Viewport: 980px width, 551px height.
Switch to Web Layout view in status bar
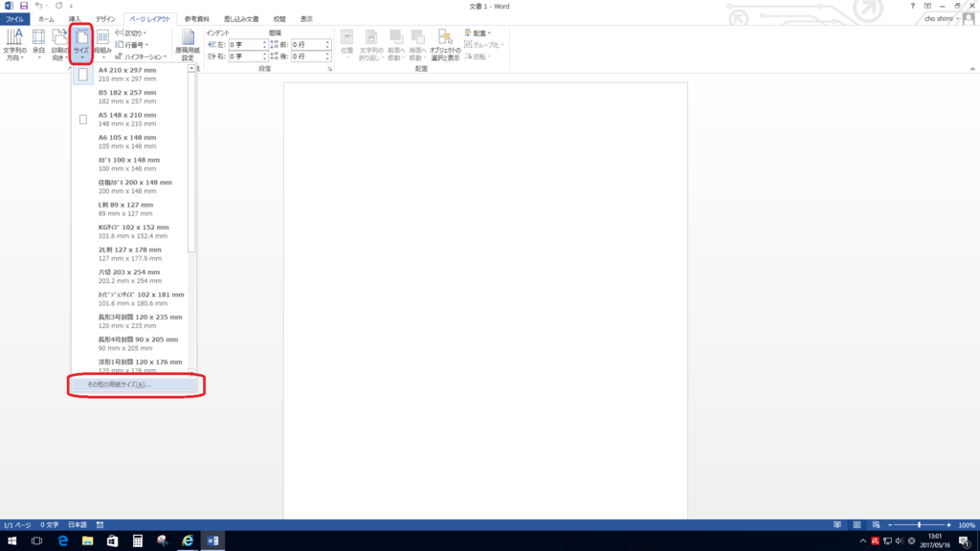pyautogui.click(x=877, y=525)
